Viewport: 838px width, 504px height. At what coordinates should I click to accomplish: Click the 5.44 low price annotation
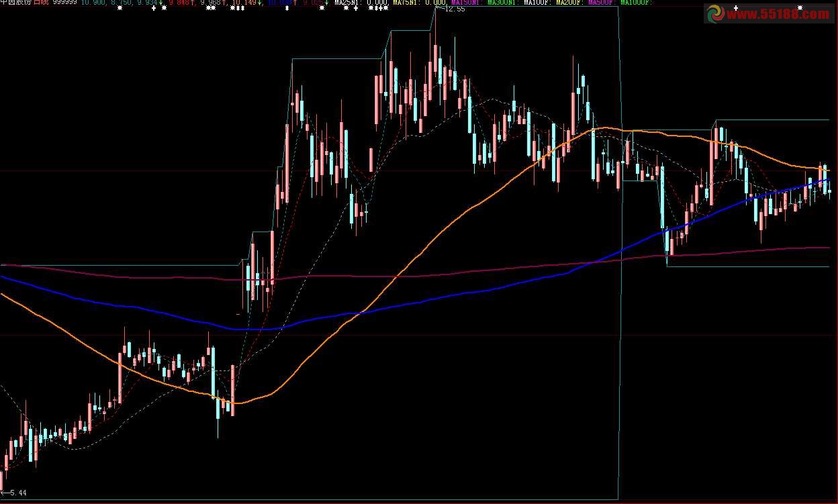coord(17,493)
